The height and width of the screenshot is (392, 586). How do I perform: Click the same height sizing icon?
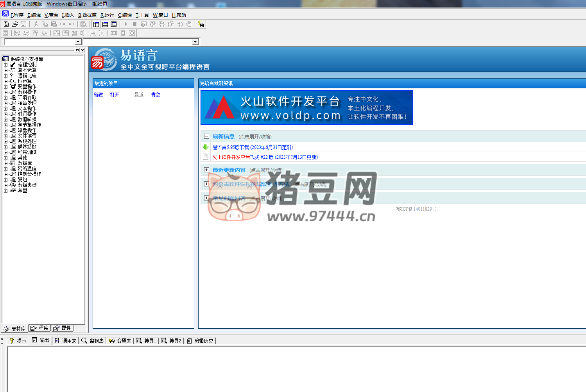(123, 33)
